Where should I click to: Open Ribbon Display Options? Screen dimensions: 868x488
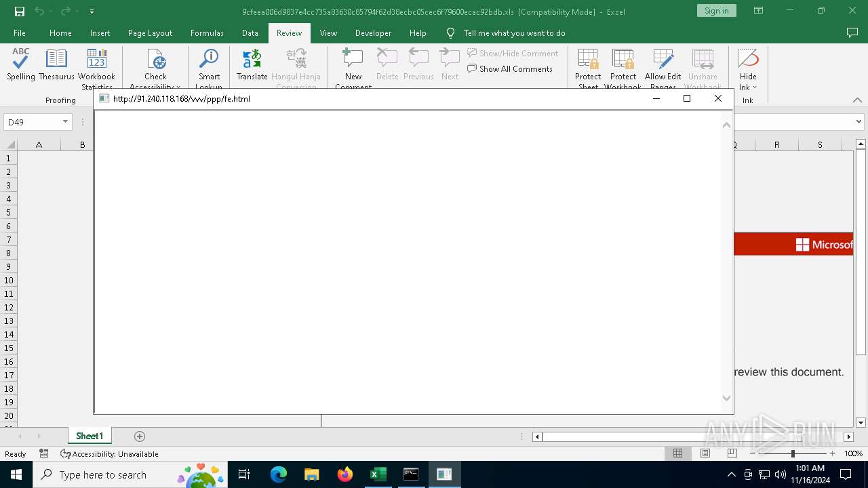point(758,11)
